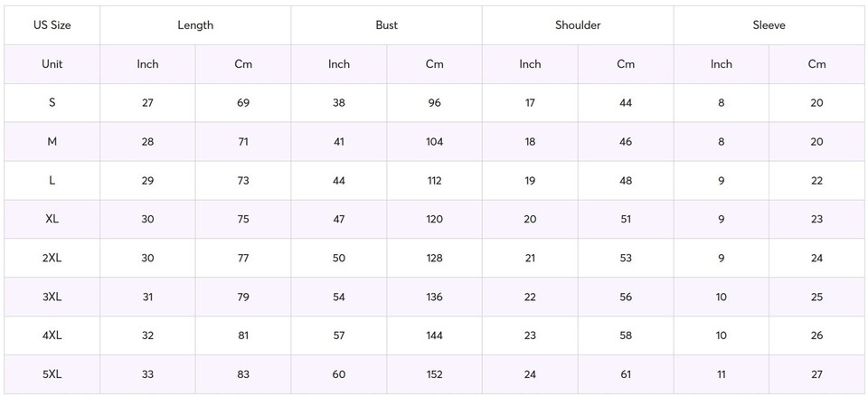Select the XL size row label

point(52,220)
